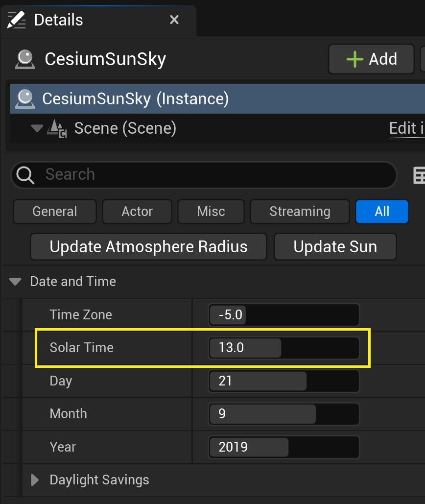Viewport: 425px width, 504px height.
Task: Select the Scene (Scene) component row
Action: pyautogui.click(x=217, y=128)
